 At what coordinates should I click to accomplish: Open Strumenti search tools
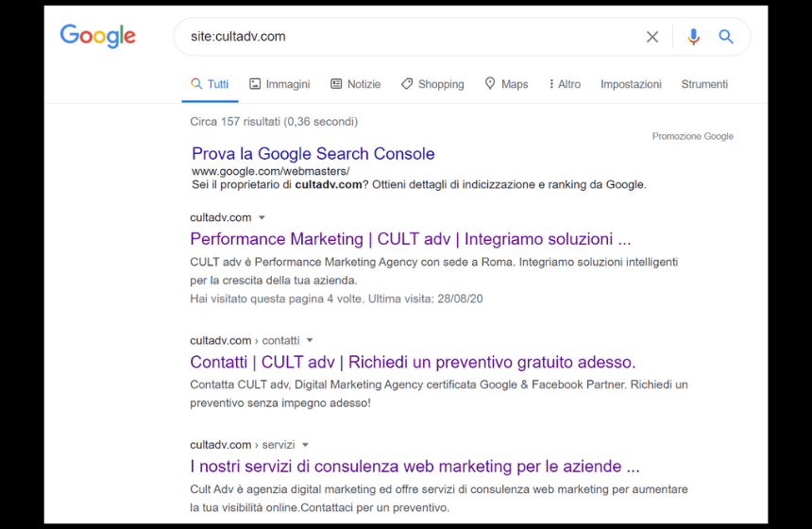pyautogui.click(x=704, y=84)
